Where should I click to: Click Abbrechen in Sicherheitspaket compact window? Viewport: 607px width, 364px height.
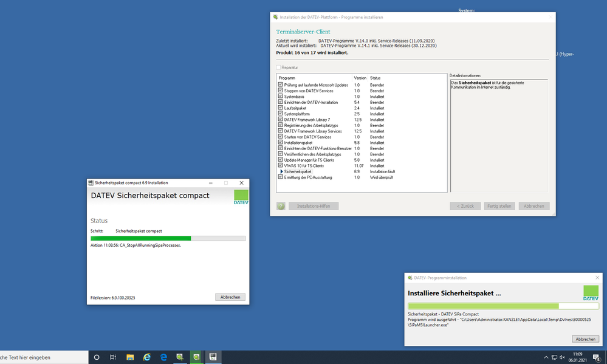click(230, 297)
